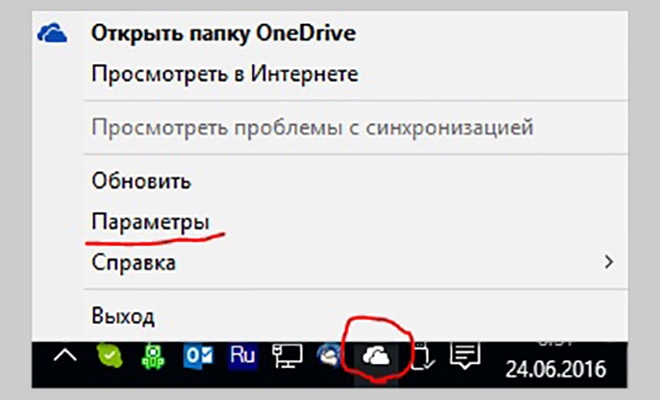Click the safely remove hardware tray icon
This screenshot has height=400, width=660.
coord(423,357)
